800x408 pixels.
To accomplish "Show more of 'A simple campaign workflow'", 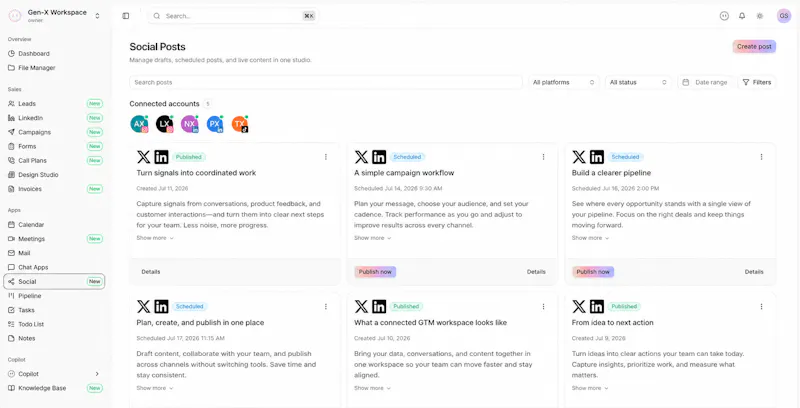I will tap(372, 238).
